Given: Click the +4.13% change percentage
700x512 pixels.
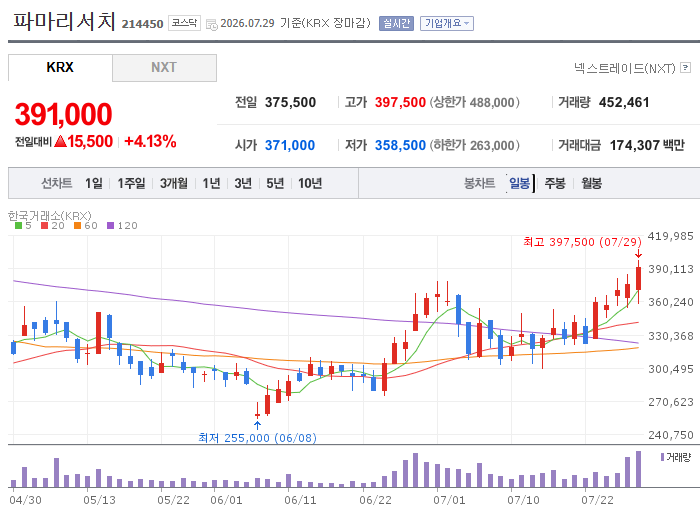Looking at the screenshot, I should pos(150,142).
